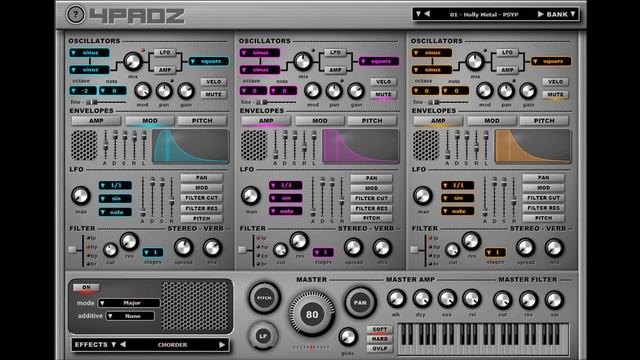Click master filter sat knob
This screenshot has height=360, width=640.
pyautogui.click(x=554, y=300)
